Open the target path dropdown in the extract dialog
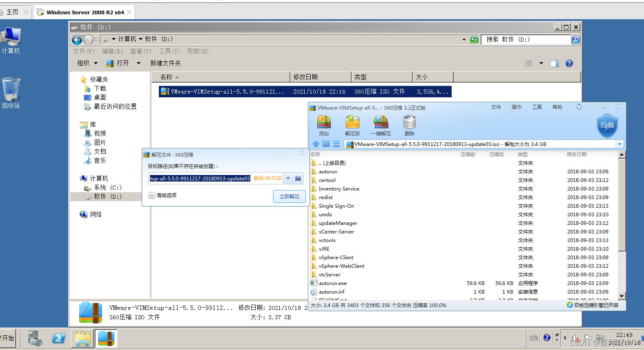This screenshot has height=350, width=644. [288, 178]
